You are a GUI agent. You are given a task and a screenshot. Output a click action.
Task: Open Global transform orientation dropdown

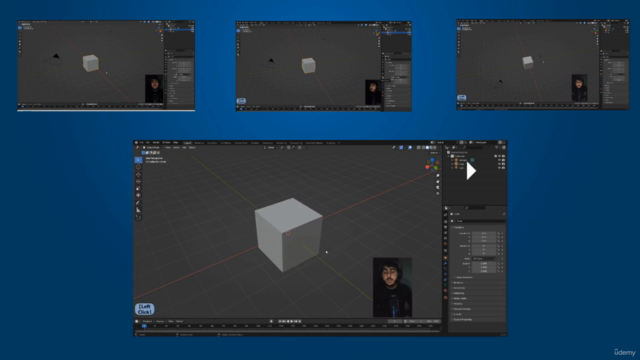(270, 147)
